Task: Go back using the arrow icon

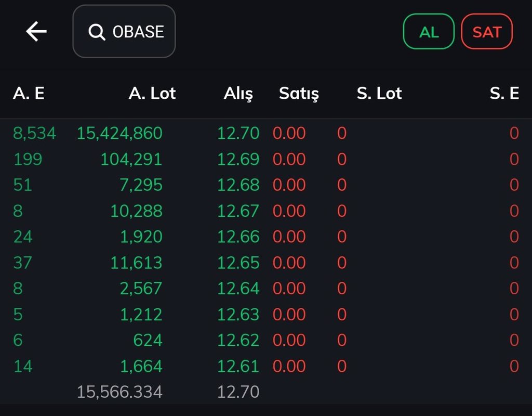Action: click(x=36, y=32)
